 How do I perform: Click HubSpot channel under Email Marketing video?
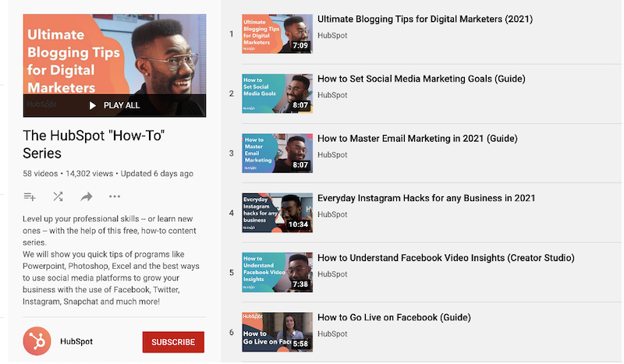[332, 155]
